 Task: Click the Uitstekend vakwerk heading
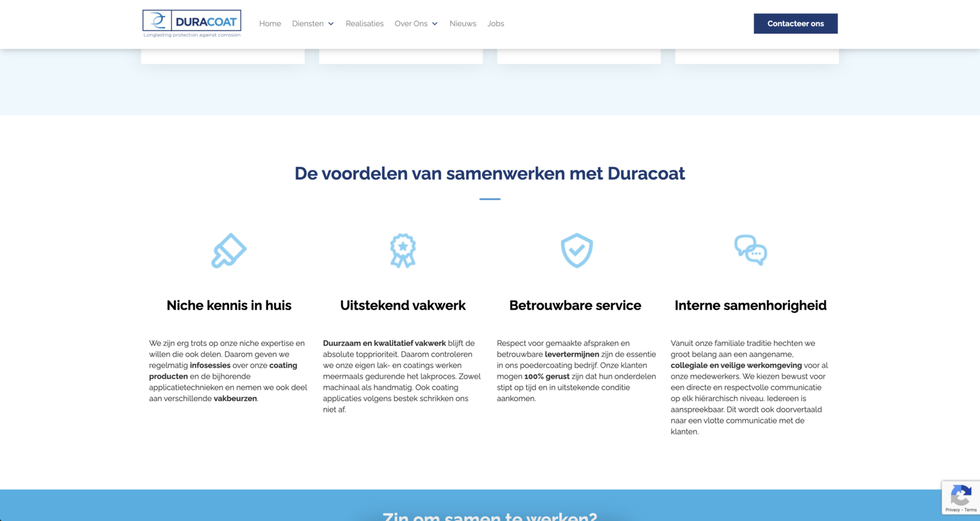coord(403,305)
